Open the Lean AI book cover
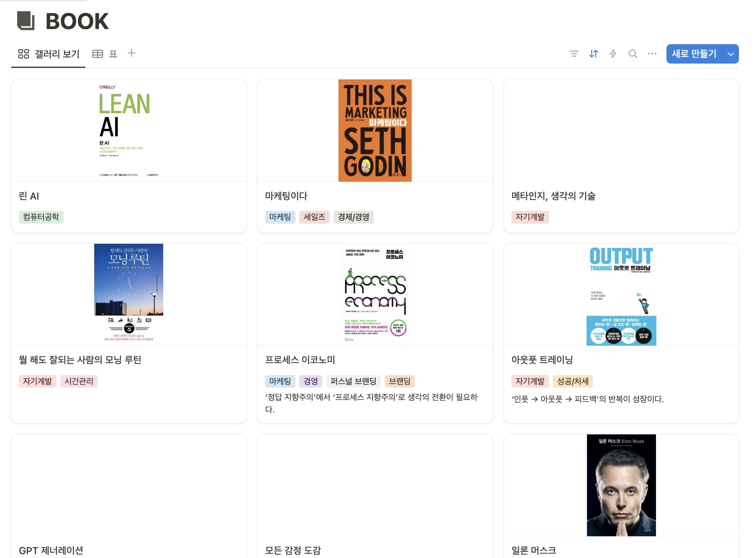Viewport: 756px width, 558px height. 129,131
